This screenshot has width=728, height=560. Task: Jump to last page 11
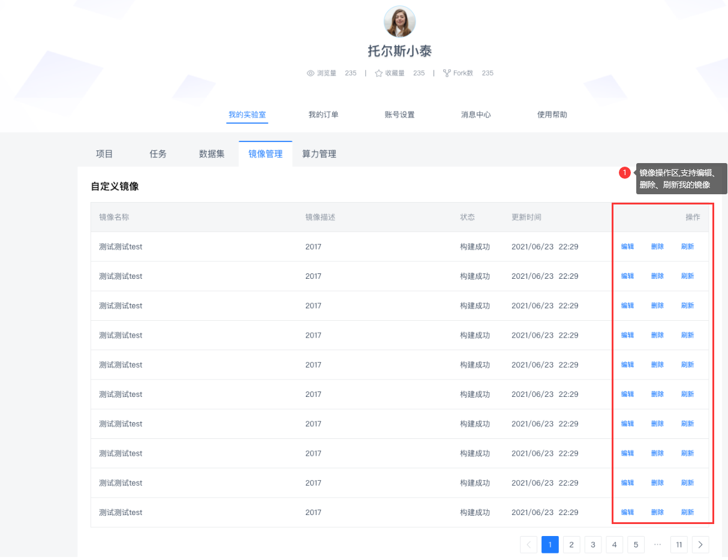tap(679, 544)
